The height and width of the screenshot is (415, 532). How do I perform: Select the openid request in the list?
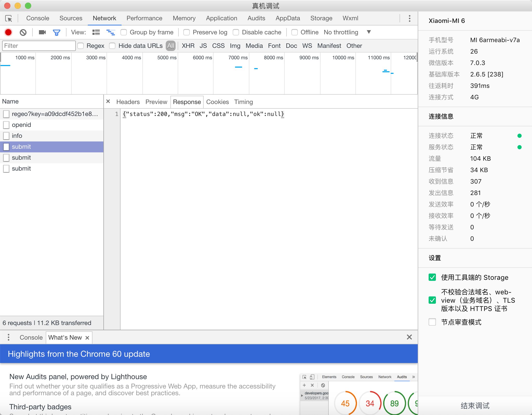tap(21, 125)
